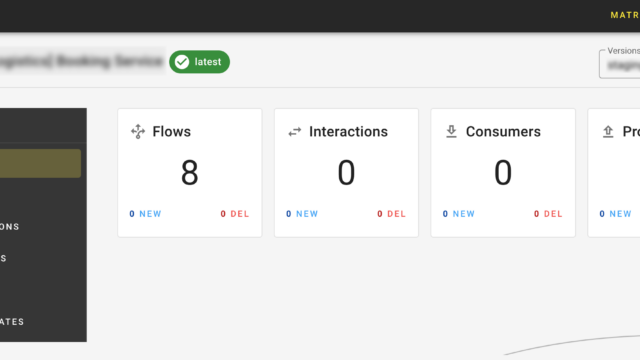Image resolution: width=640 pixels, height=360 pixels.
Task: Click the yellow MATR link in header
Action: (x=625, y=15)
